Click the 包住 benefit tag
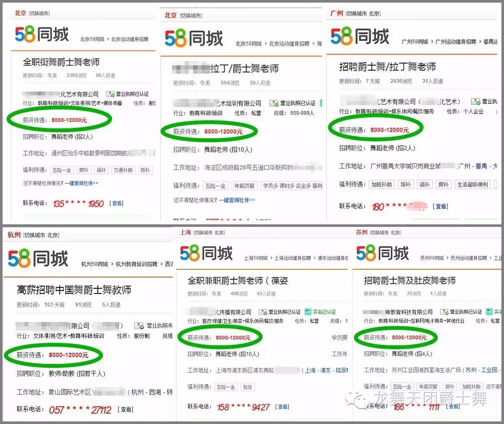The image size is (504, 424). (x=247, y=387)
